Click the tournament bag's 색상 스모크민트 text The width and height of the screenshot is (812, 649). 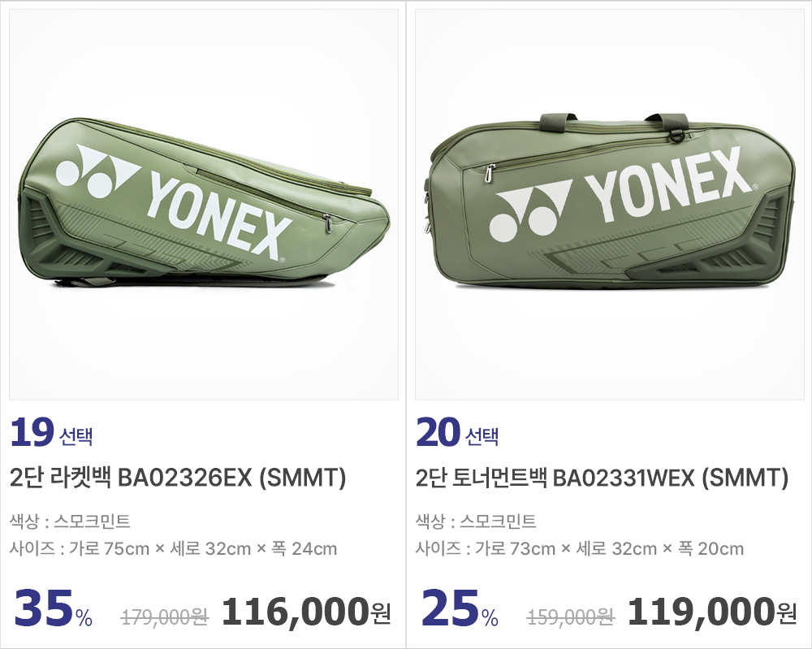click(476, 521)
